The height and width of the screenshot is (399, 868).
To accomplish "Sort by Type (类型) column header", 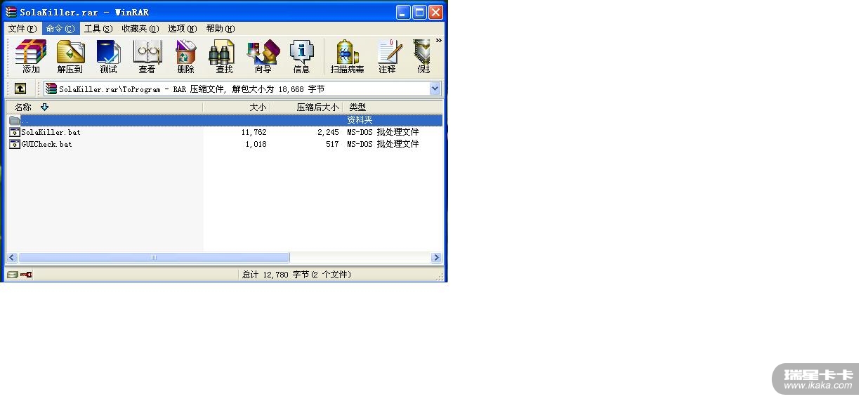I will pyautogui.click(x=393, y=107).
